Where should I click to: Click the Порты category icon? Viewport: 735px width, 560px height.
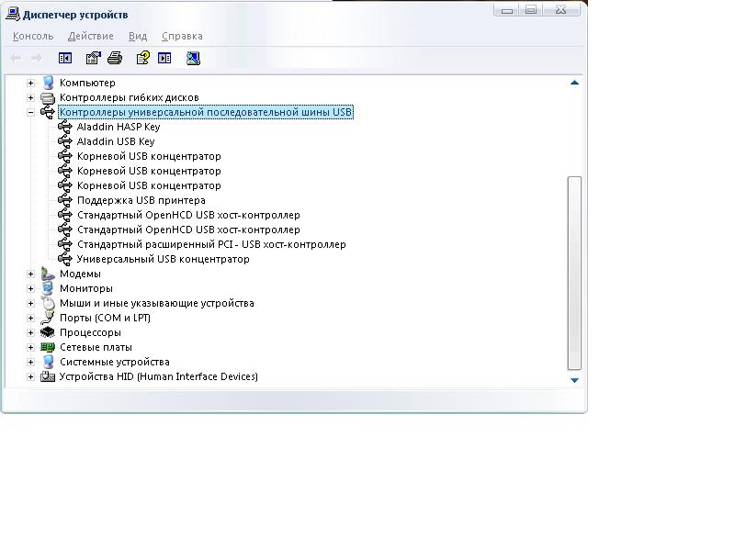click(48, 318)
